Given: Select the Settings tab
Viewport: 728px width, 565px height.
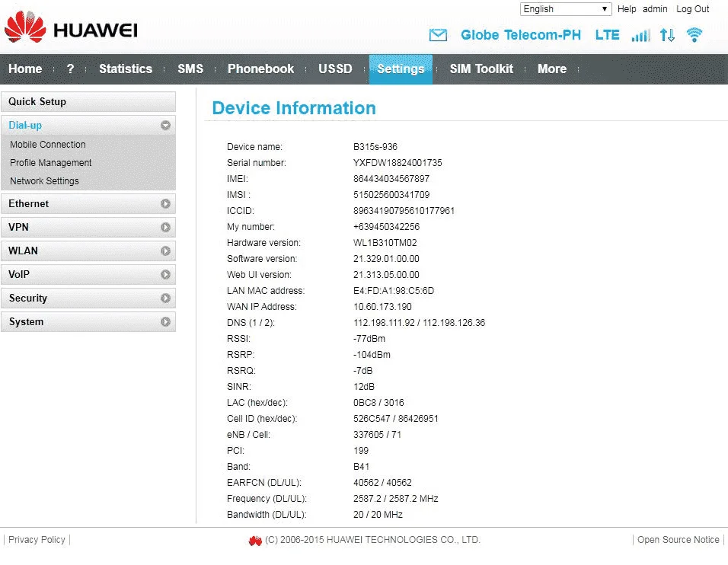Looking at the screenshot, I should point(401,69).
